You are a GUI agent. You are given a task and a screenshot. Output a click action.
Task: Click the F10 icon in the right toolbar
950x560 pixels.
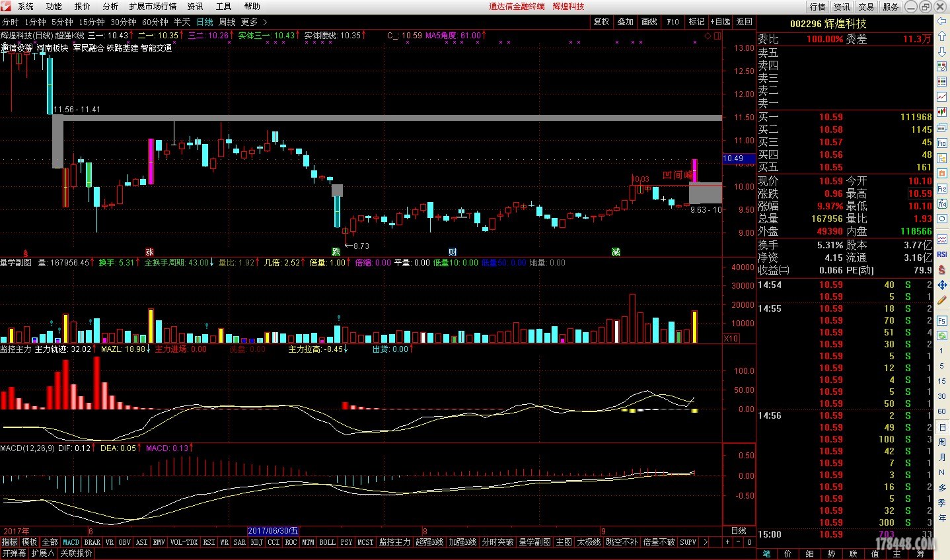click(x=942, y=143)
